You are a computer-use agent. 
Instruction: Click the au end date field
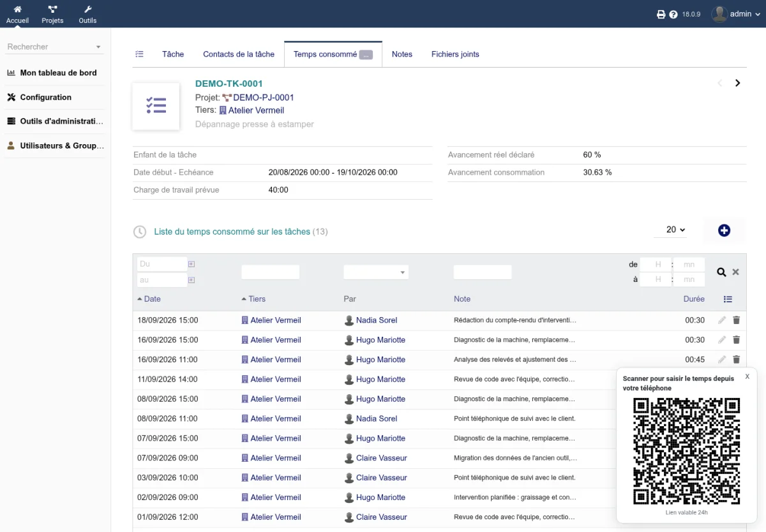click(x=161, y=280)
